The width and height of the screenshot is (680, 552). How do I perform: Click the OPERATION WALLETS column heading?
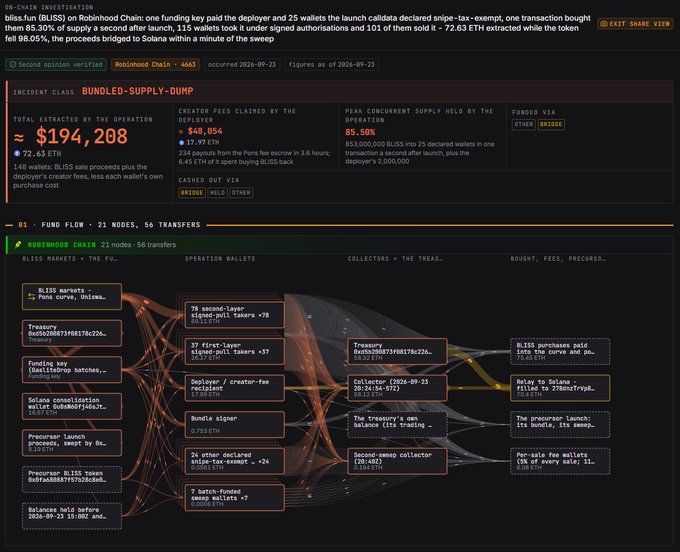coord(220,258)
